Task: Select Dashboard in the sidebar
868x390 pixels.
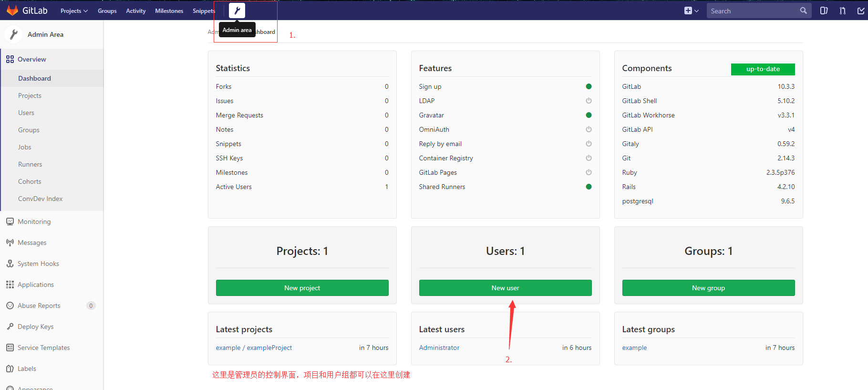Action: point(52,78)
